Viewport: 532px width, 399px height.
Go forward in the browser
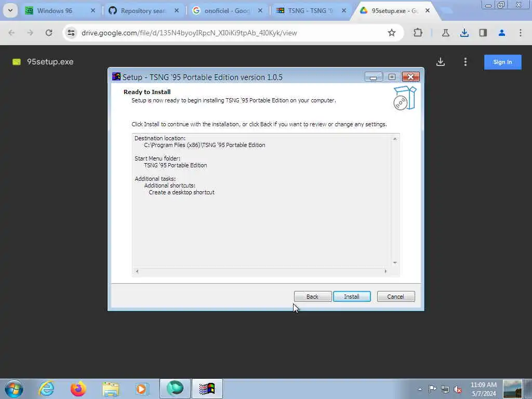(30, 33)
